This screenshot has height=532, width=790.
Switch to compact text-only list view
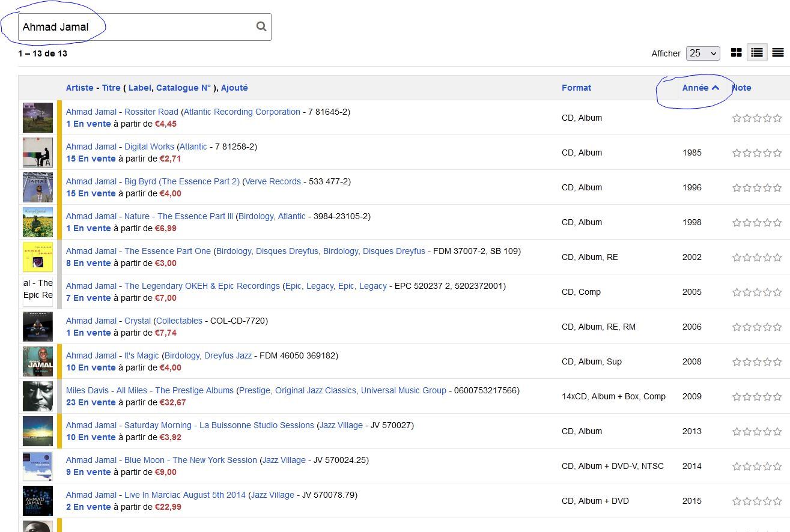pyautogui.click(x=778, y=53)
